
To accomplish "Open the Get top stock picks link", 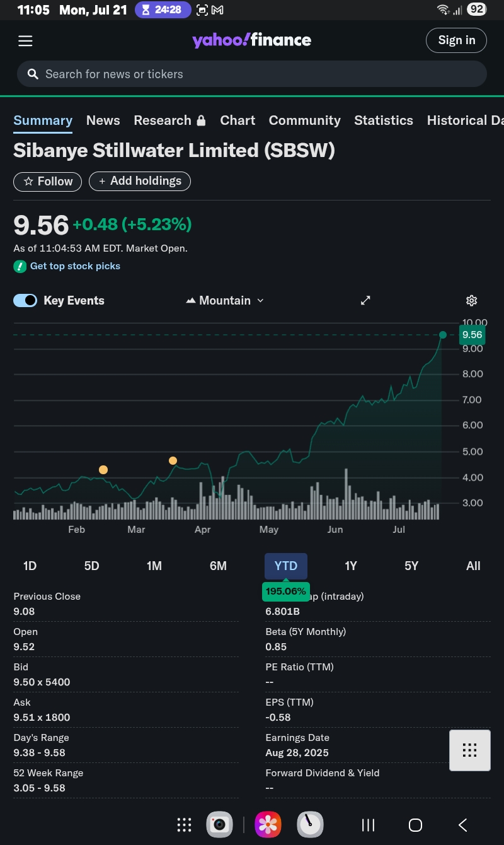I will coord(75,266).
